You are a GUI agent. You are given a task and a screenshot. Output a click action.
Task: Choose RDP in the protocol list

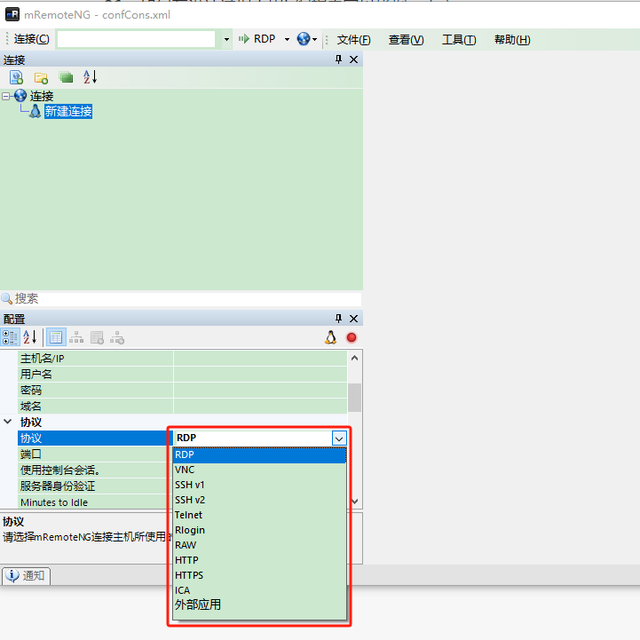[x=260, y=455]
